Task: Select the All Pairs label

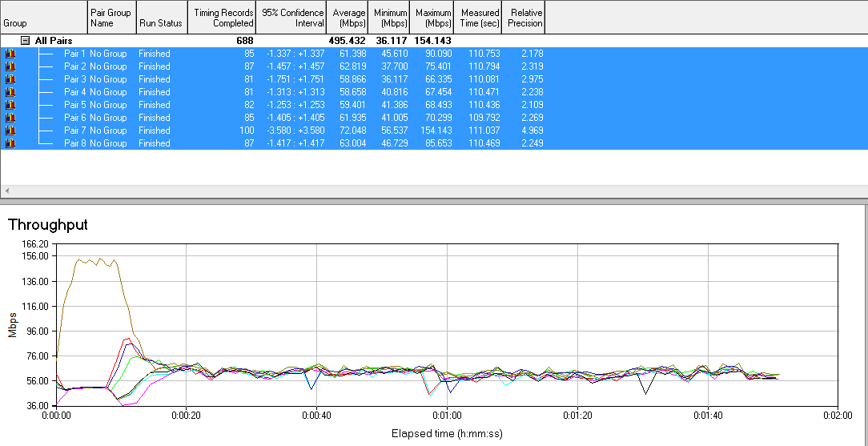Action: tap(53, 40)
